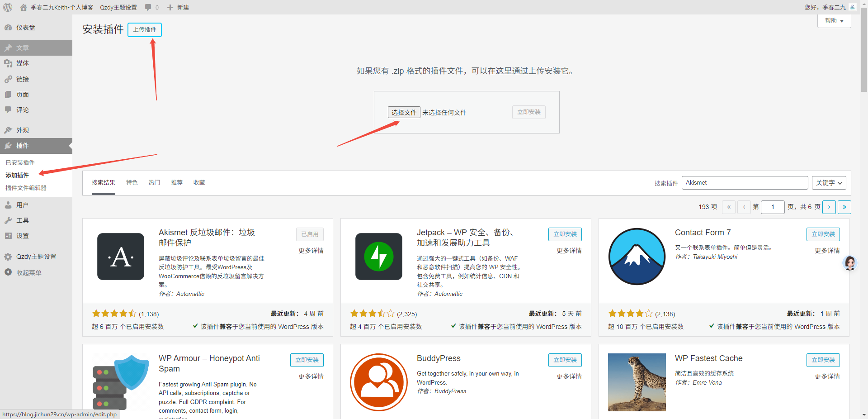Click the Contact Form 7 mountain icon
This screenshot has height=419, width=868.
pos(637,257)
